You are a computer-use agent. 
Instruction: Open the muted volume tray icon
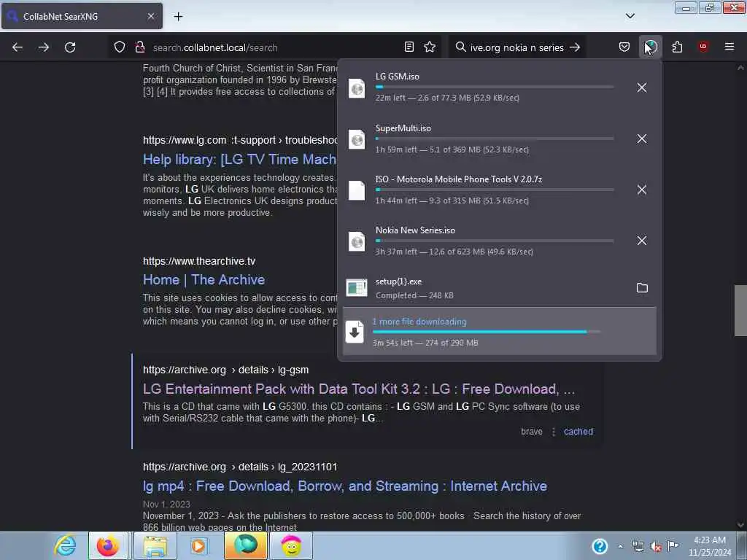pyautogui.click(x=656, y=547)
